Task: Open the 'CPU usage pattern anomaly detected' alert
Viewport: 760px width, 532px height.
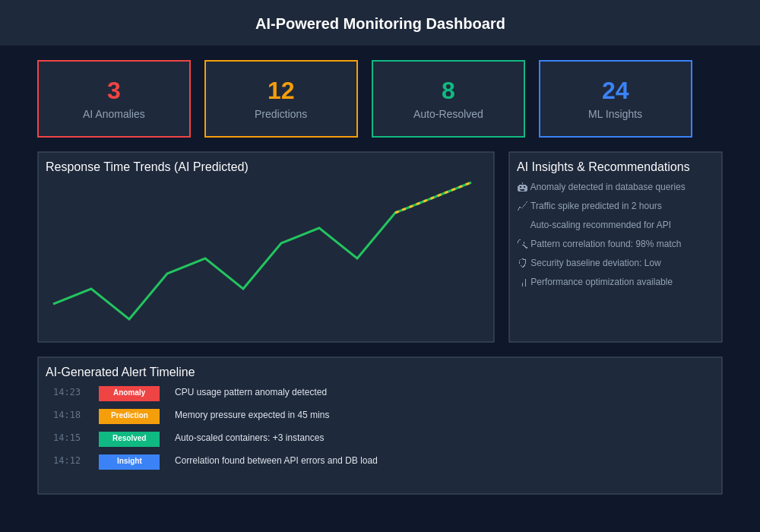Action: (251, 392)
